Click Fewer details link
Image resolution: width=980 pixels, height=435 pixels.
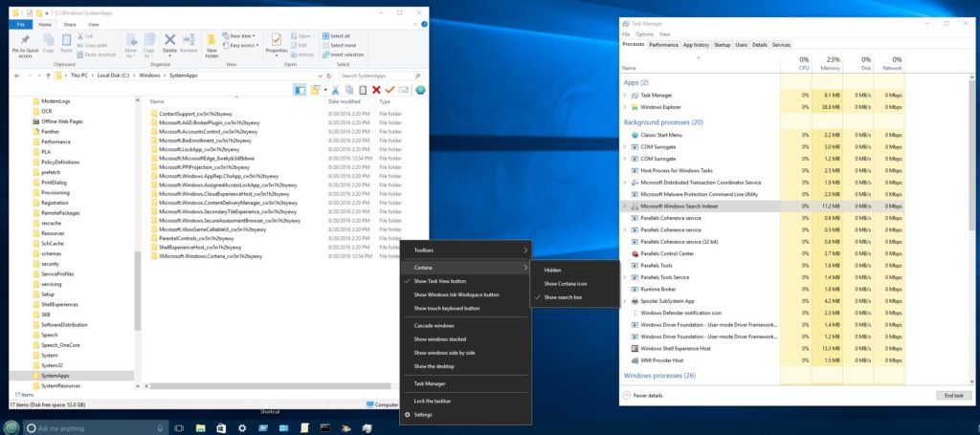(x=648, y=395)
